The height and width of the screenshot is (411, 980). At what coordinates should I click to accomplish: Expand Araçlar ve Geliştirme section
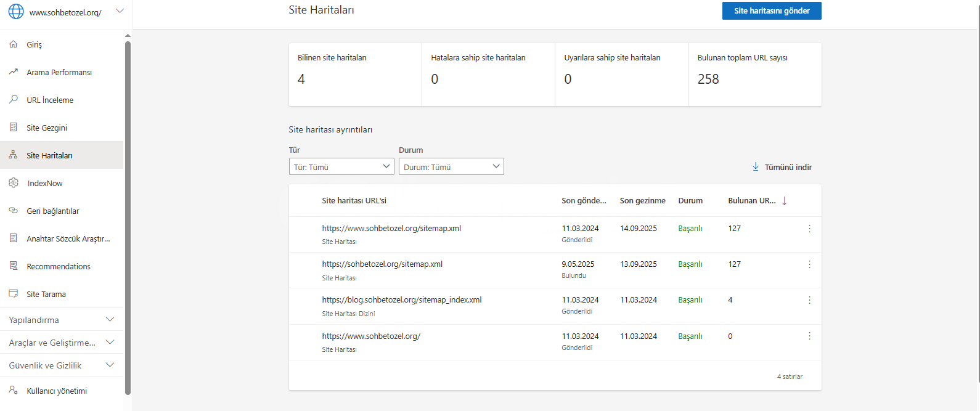coord(62,343)
